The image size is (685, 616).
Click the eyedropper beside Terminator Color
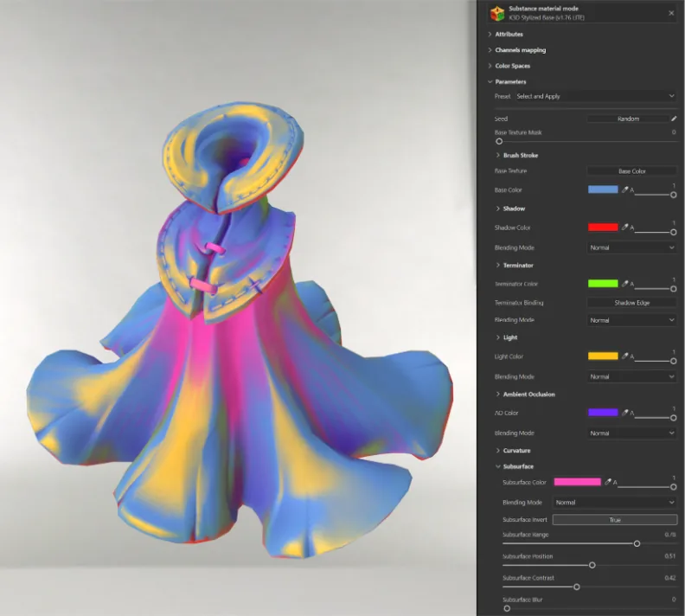click(625, 284)
